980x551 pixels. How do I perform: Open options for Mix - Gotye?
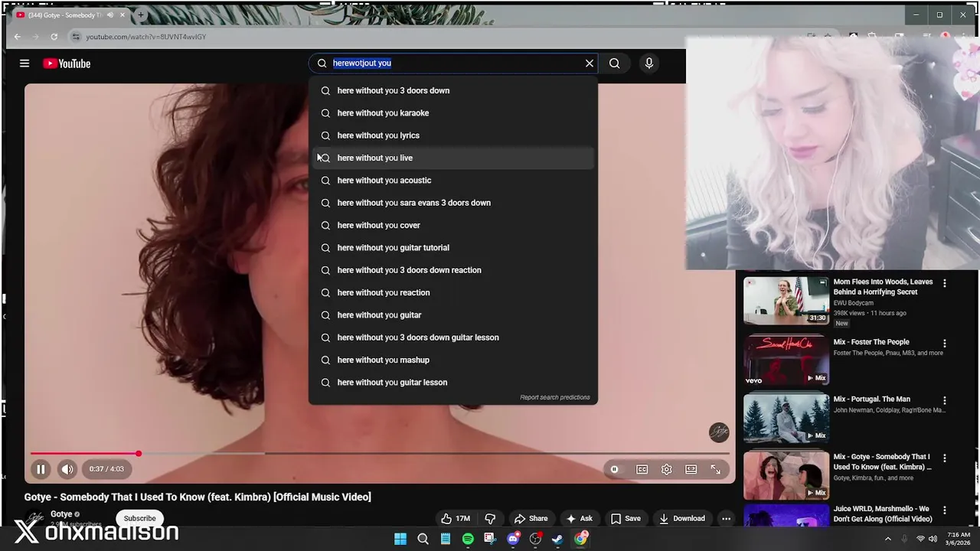[x=944, y=458]
